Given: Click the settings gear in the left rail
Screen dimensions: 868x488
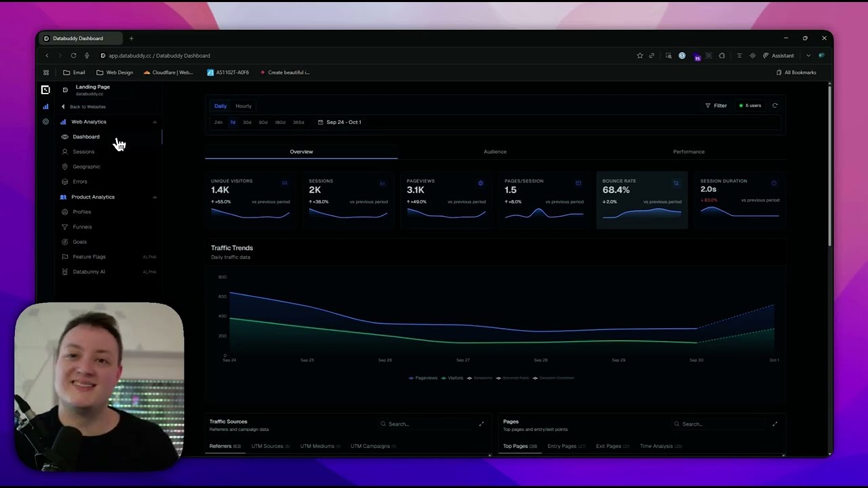Looking at the screenshot, I should [x=45, y=122].
